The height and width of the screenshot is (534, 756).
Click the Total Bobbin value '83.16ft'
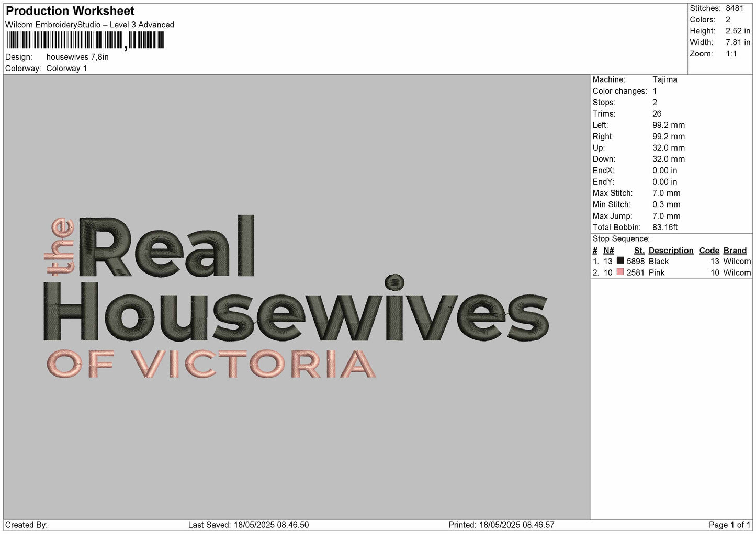(665, 228)
